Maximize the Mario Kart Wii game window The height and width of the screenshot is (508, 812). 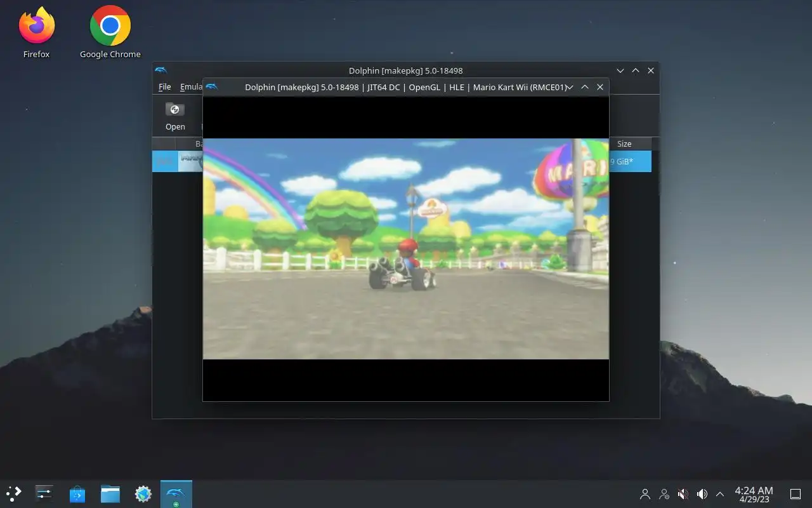coord(585,87)
